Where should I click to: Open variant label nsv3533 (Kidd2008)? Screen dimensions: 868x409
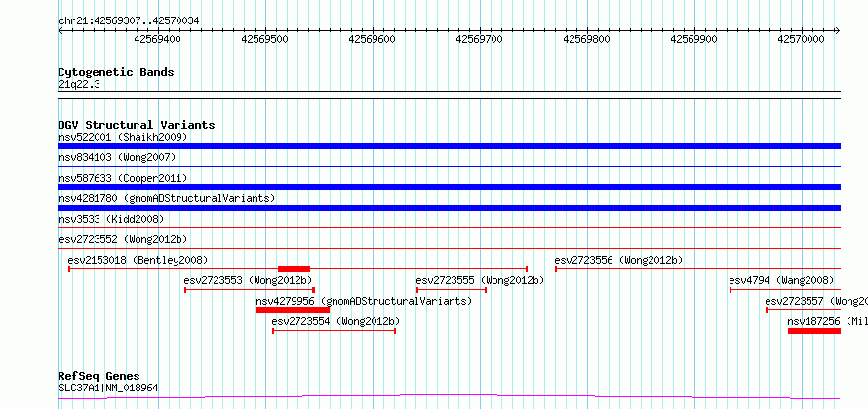pos(111,219)
